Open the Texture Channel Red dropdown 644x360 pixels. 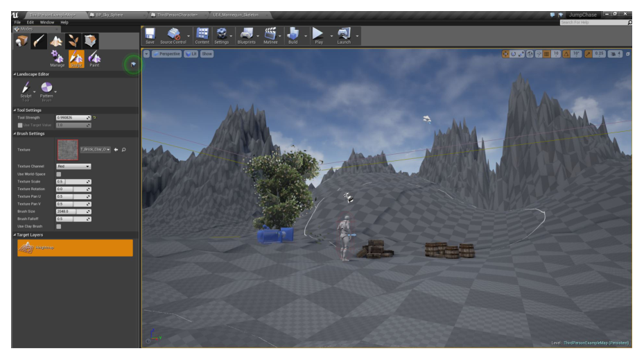click(x=73, y=166)
